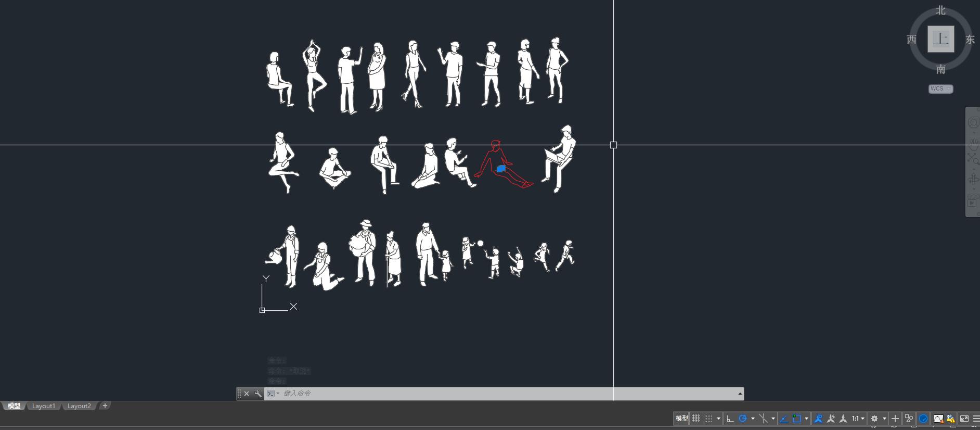Open the WCS coordinate system dropdown
The height and width of the screenshot is (430, 980).
[x=940, y=89]
